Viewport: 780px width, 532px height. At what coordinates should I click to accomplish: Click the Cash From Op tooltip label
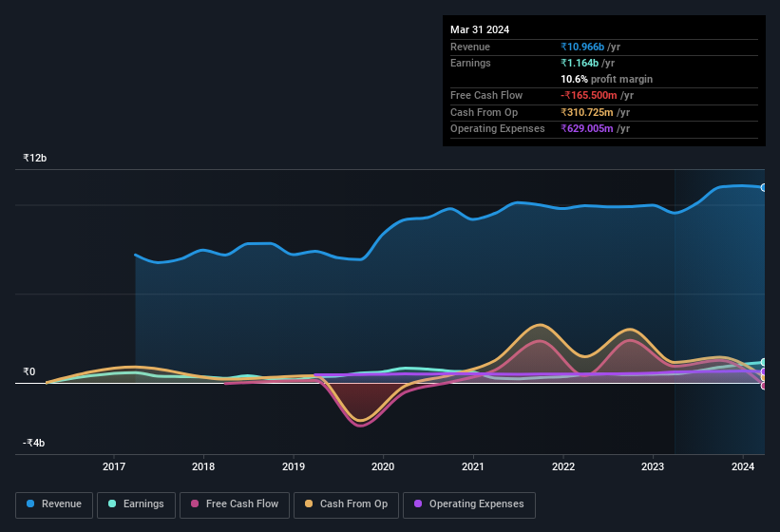point(484,112)
